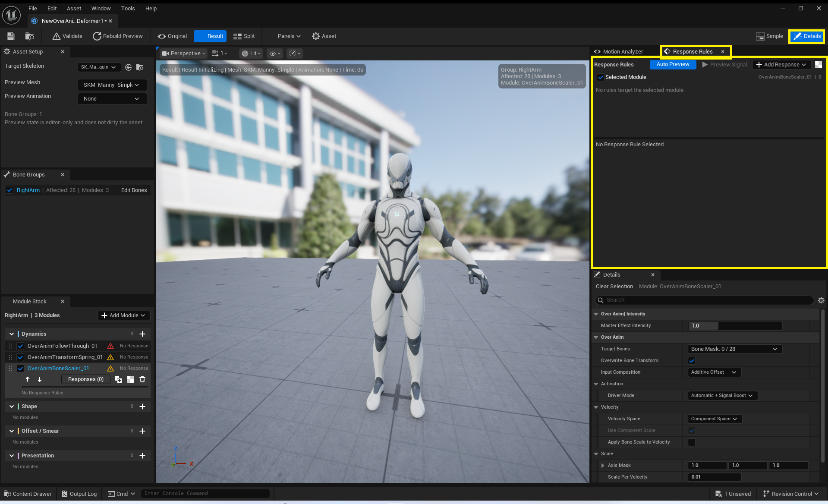Switch viewport to Original view

click(x=172, y=36)
